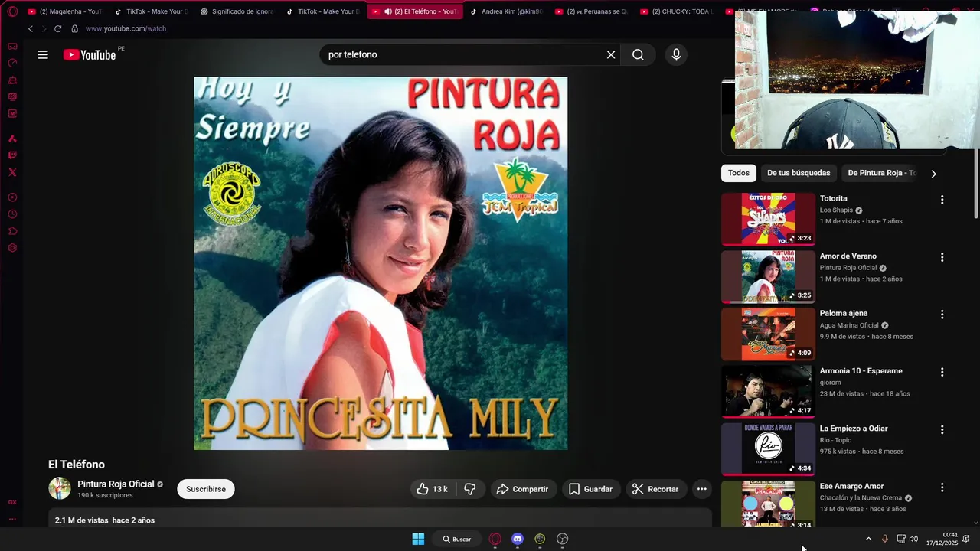This screenshot has height=551, width=980.
Task: Open Pintura Roja Oficial channel avatar
Action: click(x=60, y=488)
